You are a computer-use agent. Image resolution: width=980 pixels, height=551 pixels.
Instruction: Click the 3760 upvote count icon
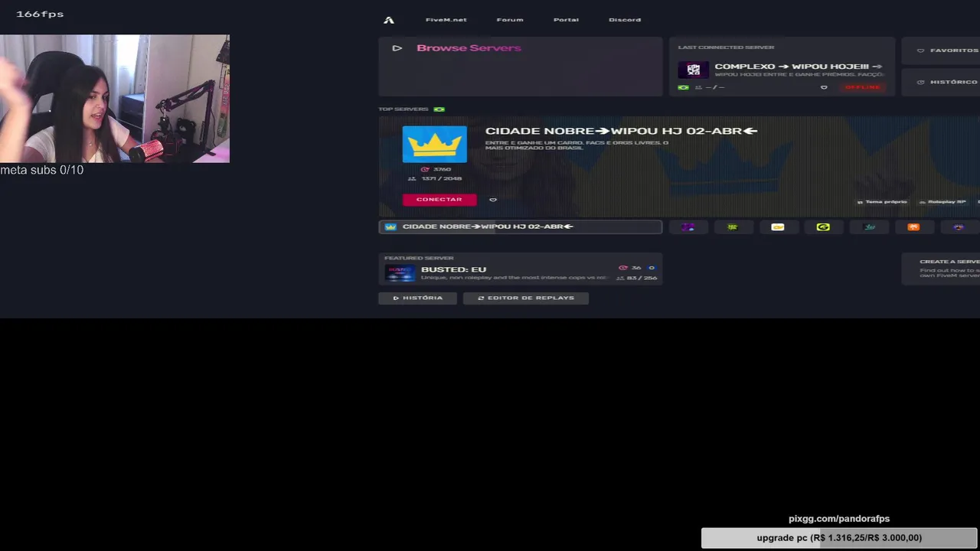425,169
